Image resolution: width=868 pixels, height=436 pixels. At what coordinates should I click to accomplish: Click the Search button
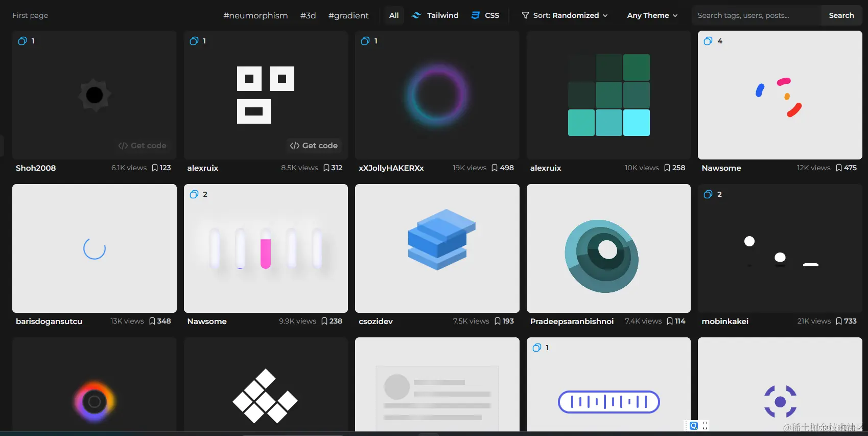pos(841,15)
